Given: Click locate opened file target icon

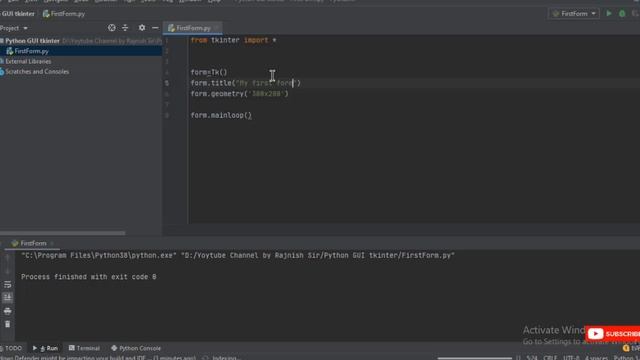Looking at the screenshot, I should (111, 28).
